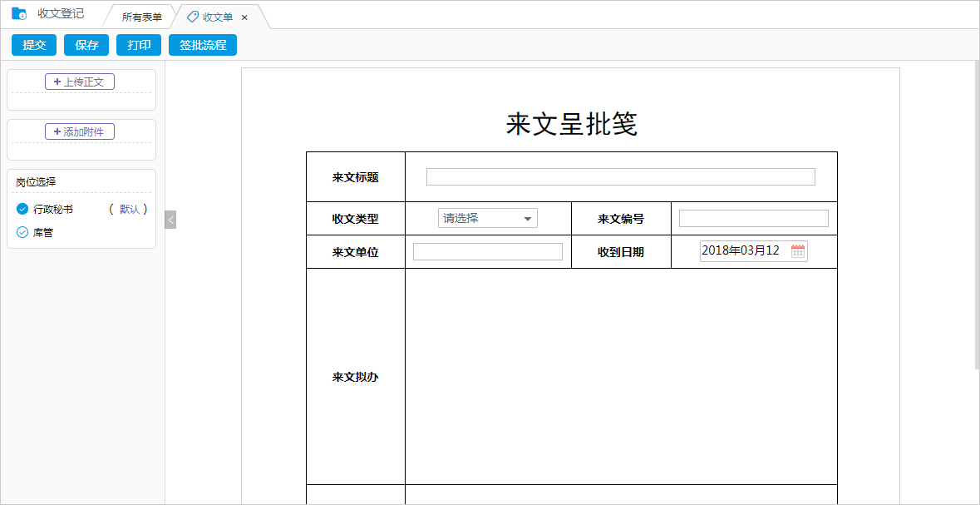
Task: Click the 打印 button
Action: (138, 45)
